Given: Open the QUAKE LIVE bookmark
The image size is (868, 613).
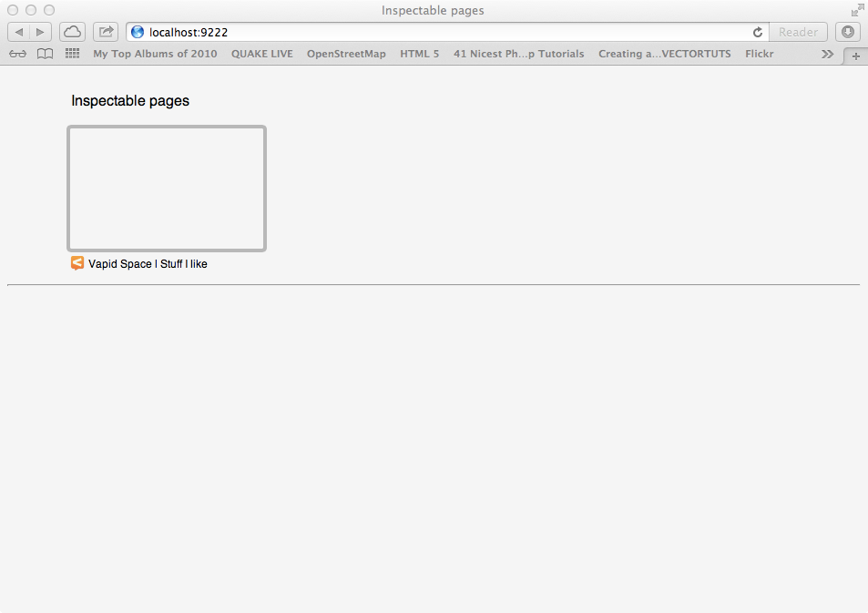Looking at the screenshot, I should (x=261, y=54).
